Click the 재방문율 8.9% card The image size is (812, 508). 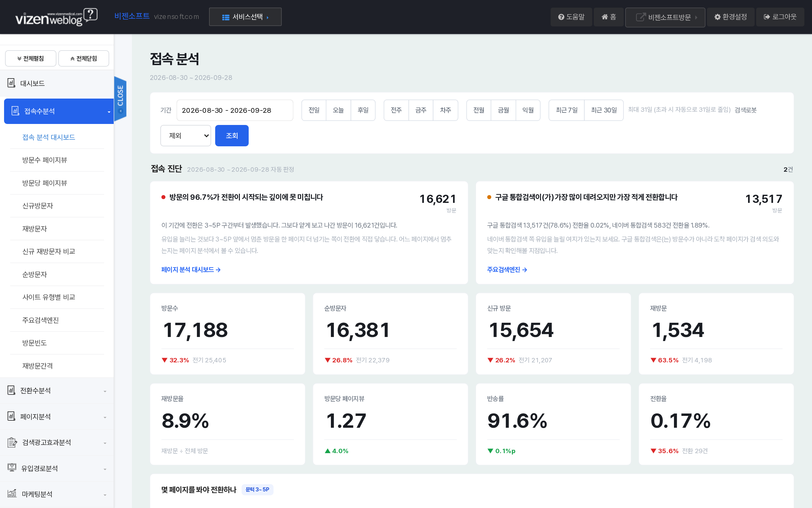[x=228, y=424]
